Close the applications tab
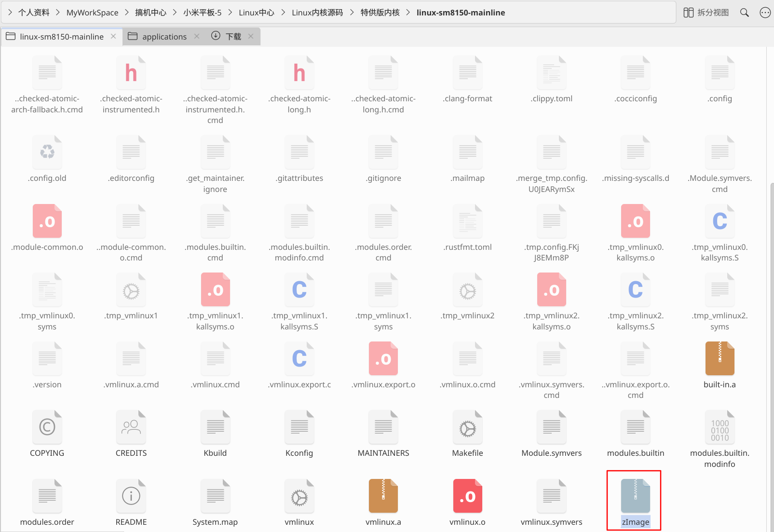The image size is (774, 532). pyautogui.click(x=197, y=36)
